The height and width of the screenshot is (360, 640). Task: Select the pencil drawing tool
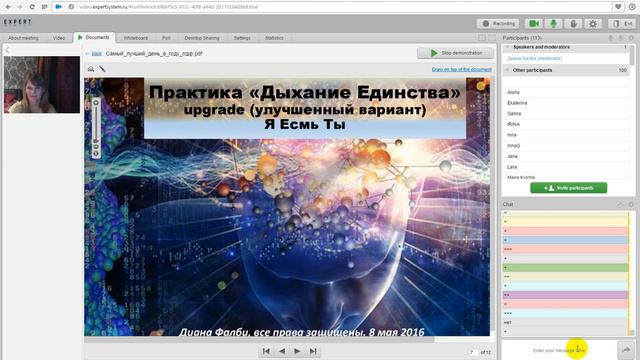pyautogui.click(x=102, y=69)
